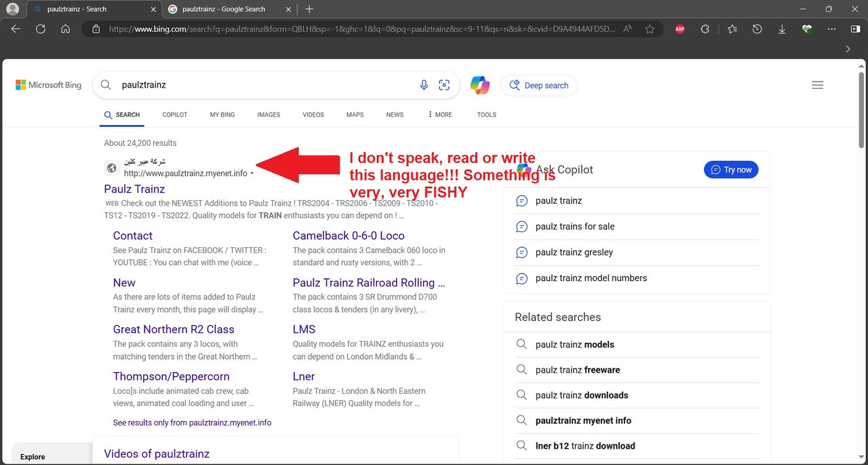Open the MORE menu in Bing
Image resolution: width=868 pixels, height=465 pixels.
tap(440, 115)
